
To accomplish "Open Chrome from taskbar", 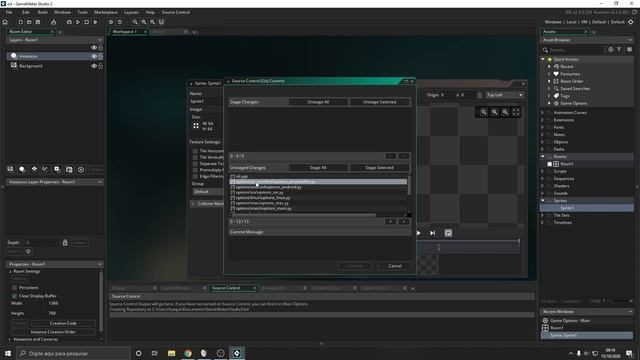I will (x=188, y=353).
